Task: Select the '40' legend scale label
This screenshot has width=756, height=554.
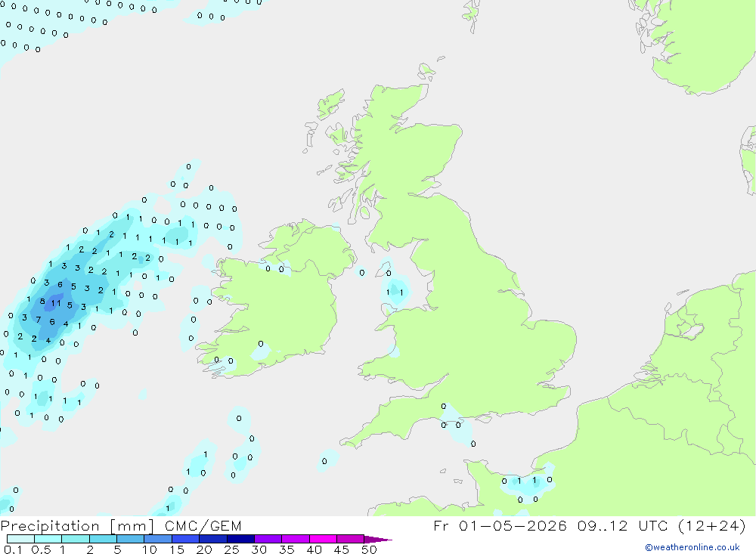Action: pyautogui.click(x=314, y=549)
